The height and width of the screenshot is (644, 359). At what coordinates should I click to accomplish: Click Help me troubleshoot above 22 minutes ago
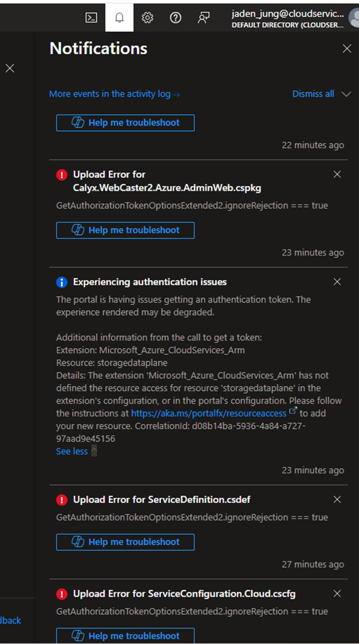125,123
